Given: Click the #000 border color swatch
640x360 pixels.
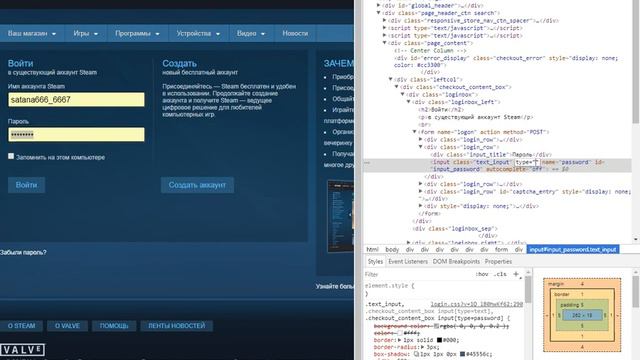Looking at the screenshot, I should (x=440, y=340).
